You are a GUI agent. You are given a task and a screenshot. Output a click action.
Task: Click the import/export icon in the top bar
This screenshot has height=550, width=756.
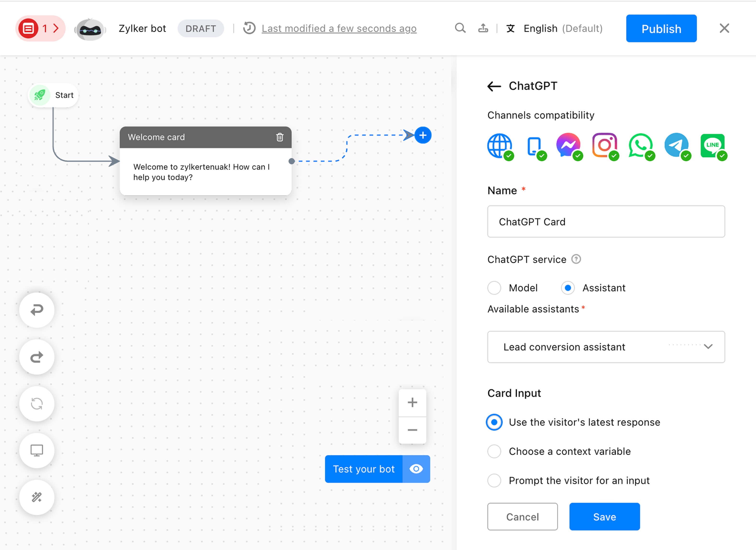484,28
